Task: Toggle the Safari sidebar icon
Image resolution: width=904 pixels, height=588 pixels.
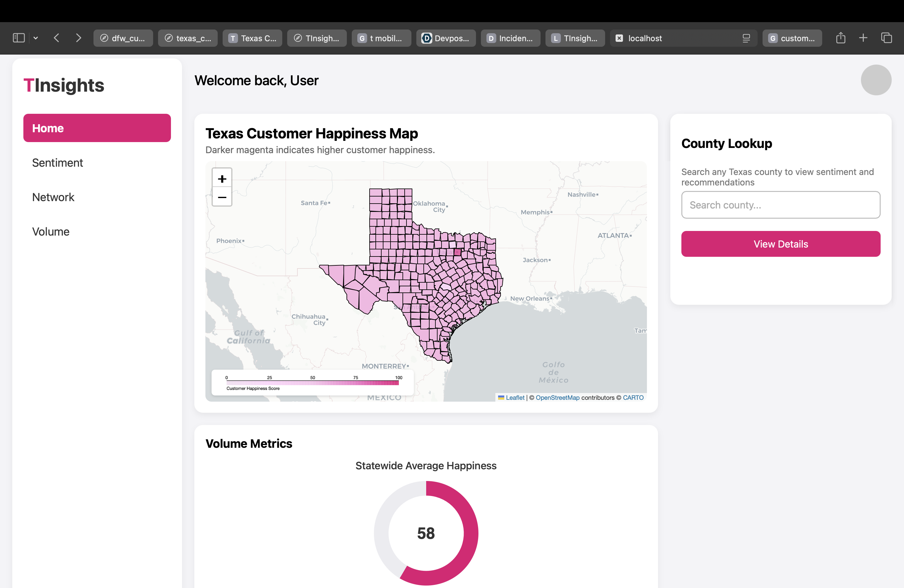Action: [19, 38]
